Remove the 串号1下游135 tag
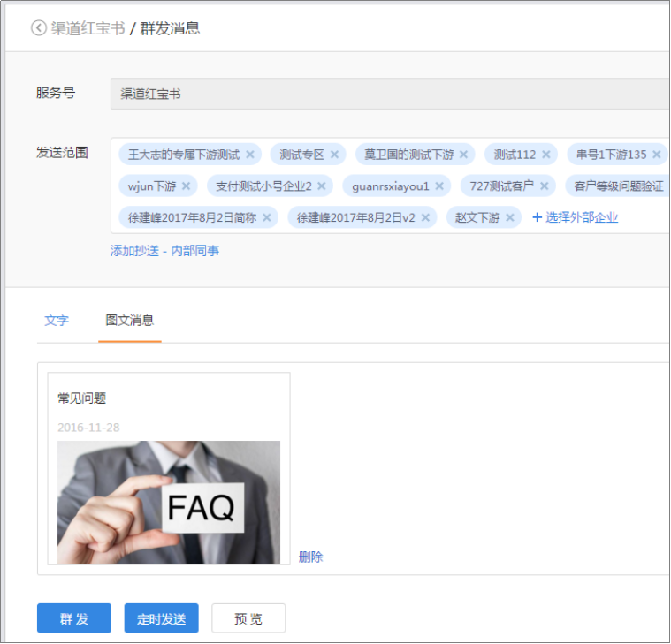The width and height of the screenshot is (671, 644). [657, 155]
